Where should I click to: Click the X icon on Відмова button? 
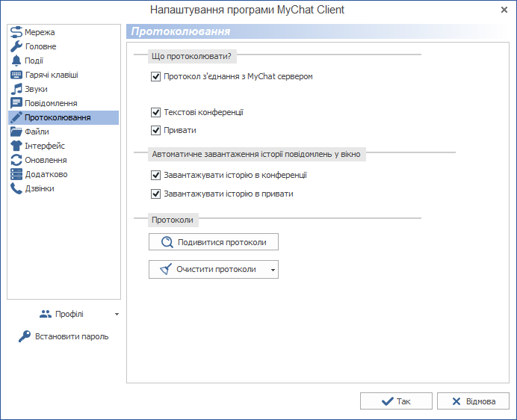pyautogui.click(x=456, y=401)
